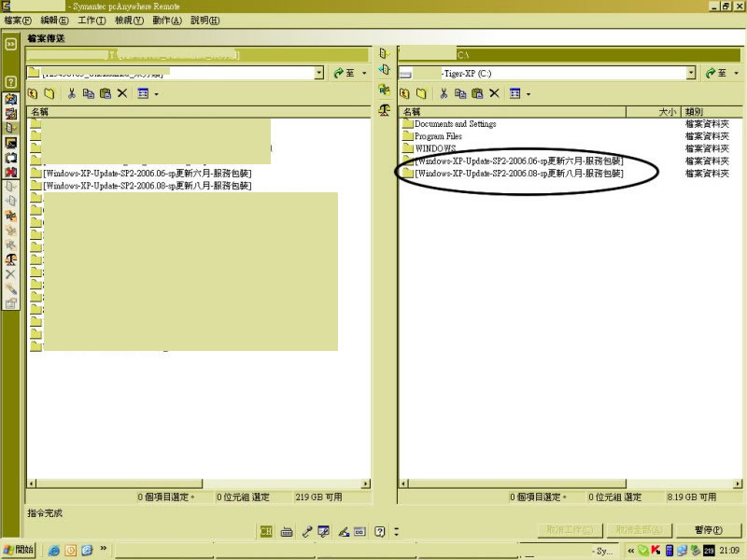This screenshot has width=747, height=560.
Task: Open the 檔案(F) menu
Action: (x=18, y=21)
